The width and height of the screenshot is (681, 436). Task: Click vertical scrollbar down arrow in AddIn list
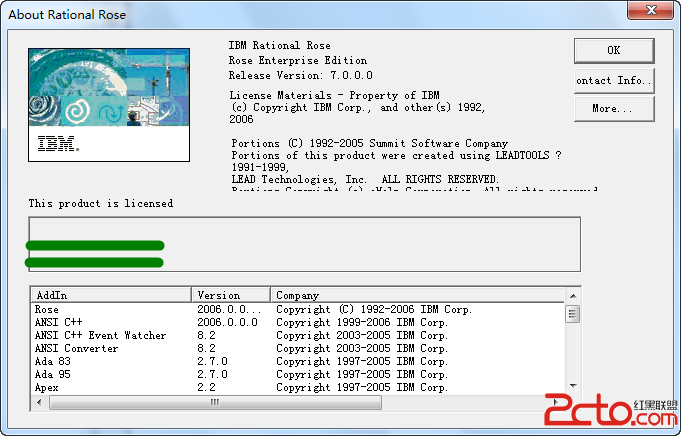(573, 386)
